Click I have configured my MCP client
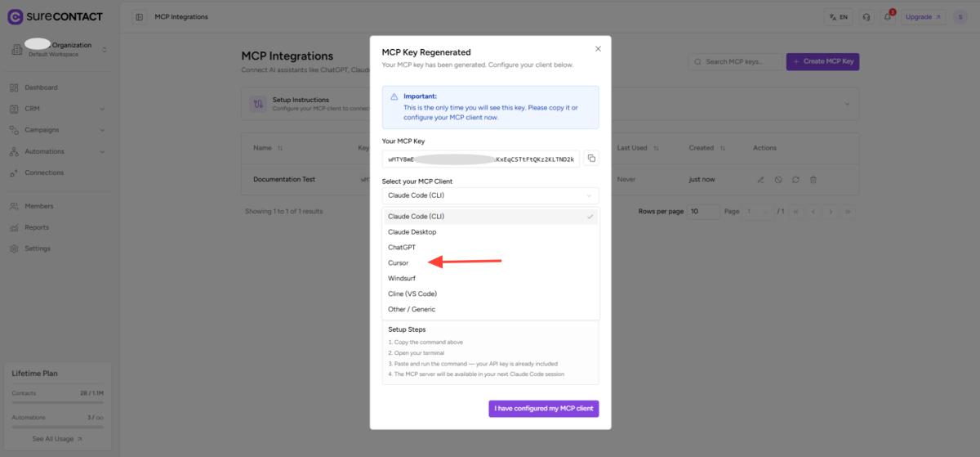 coord(544,409)
